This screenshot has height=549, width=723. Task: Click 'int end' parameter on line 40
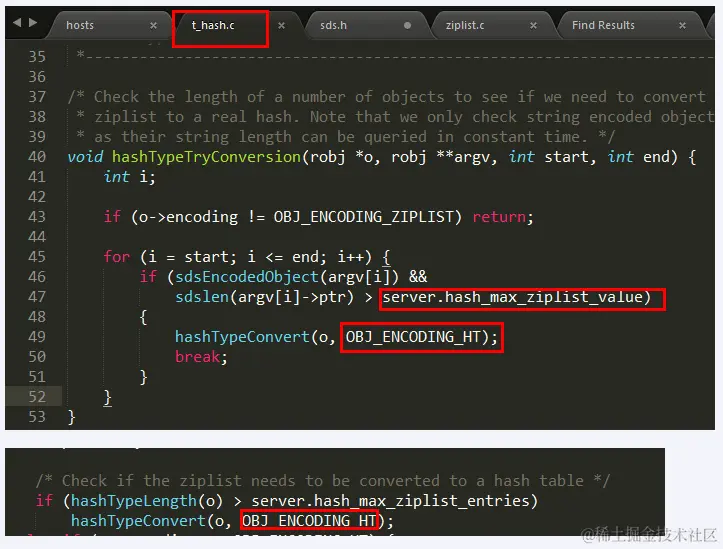(x=638, y=157)
